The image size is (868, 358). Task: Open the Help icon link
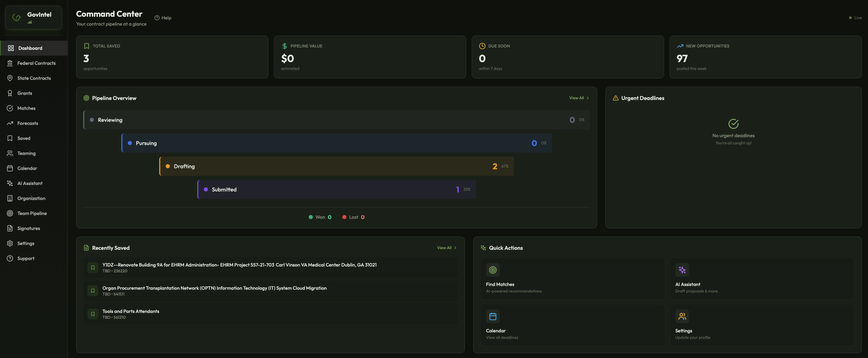pos(157,18)
